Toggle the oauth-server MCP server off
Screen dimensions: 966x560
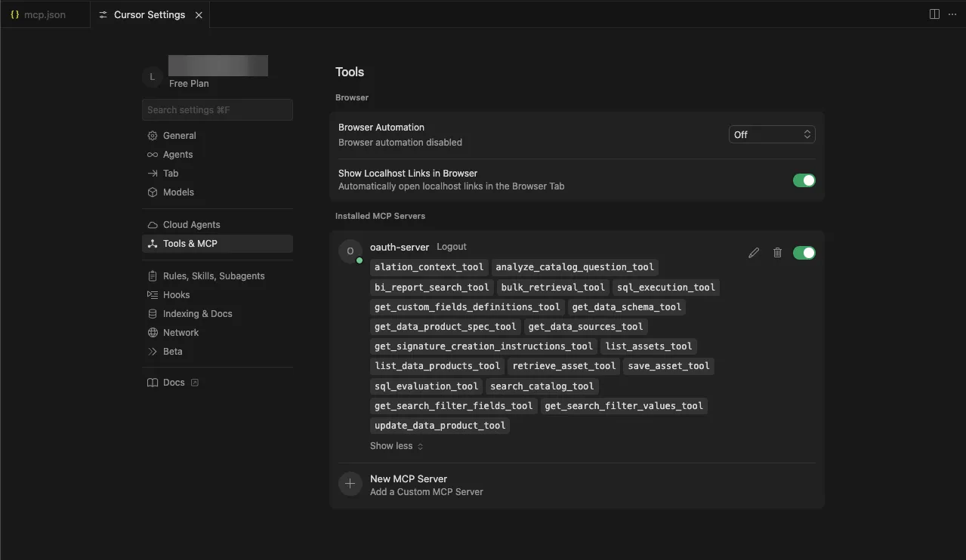click(804, 253)
